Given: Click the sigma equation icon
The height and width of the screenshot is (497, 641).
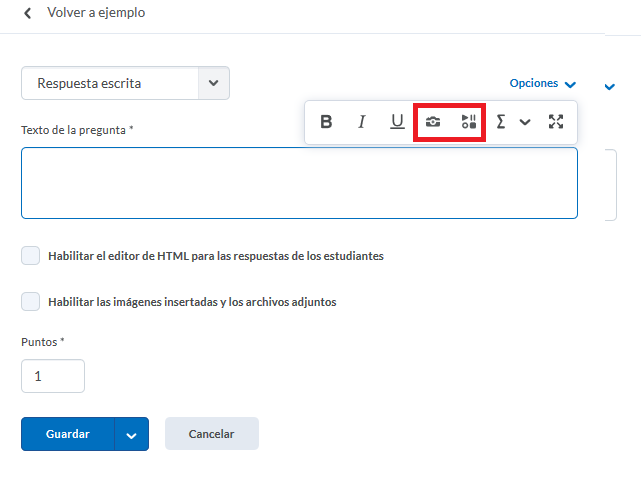Looking at the screenshot, I should [501, 122].
